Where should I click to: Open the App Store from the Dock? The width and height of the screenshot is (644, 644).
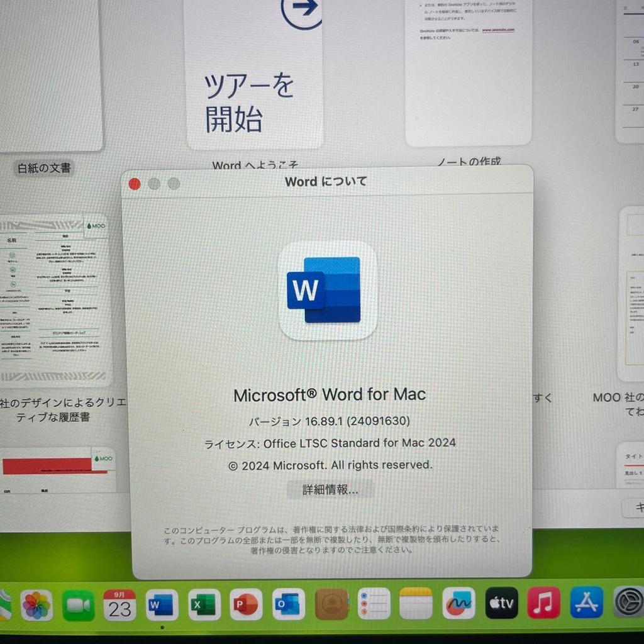point(587,602)
